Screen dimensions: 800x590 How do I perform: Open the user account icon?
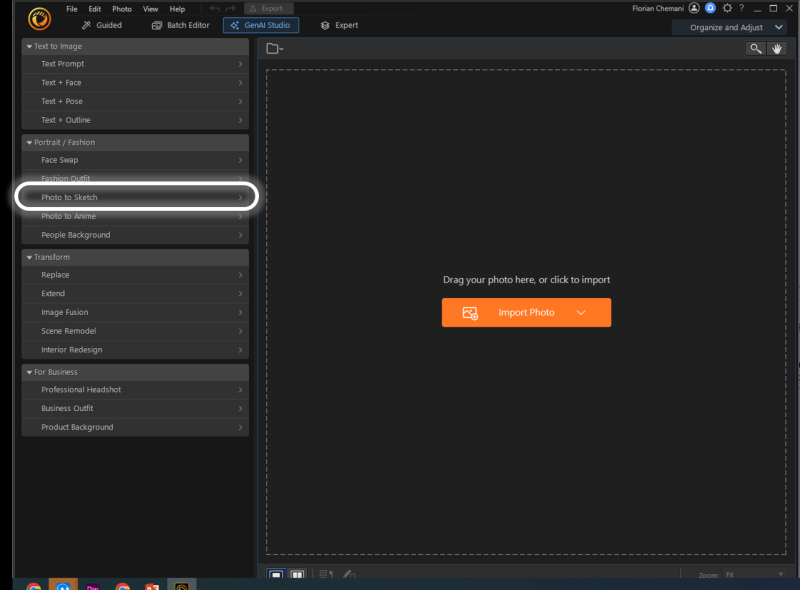[x=694, y=8]
